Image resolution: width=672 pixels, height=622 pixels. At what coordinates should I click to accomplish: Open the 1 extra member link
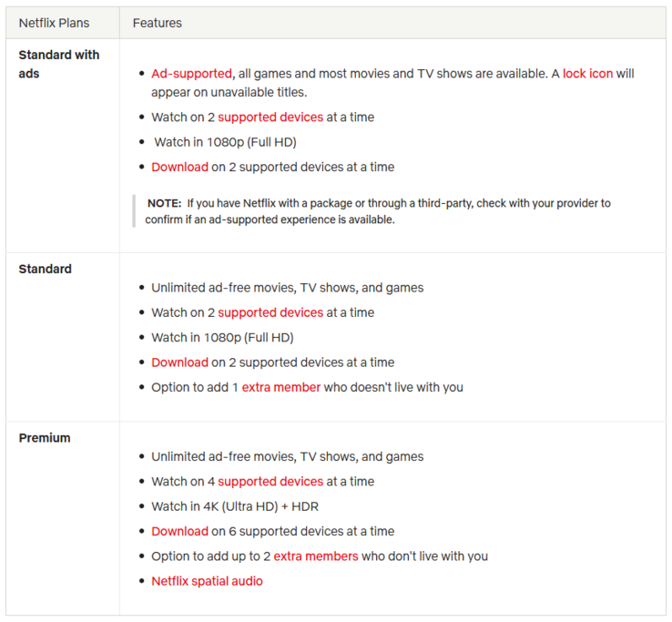click(276, 387)
